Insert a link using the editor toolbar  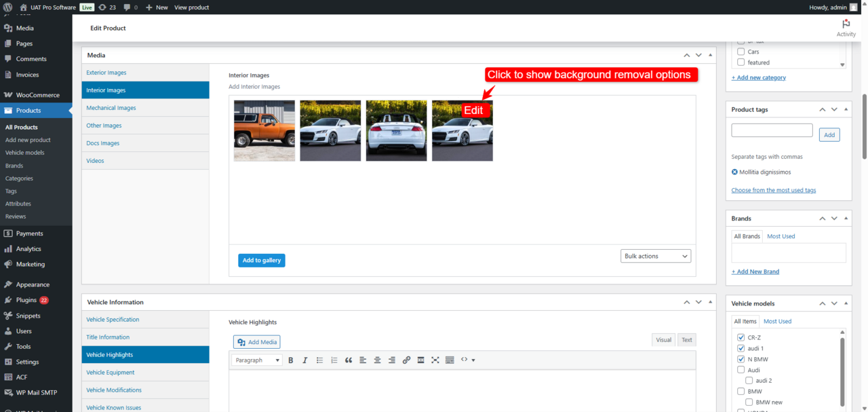[x=407, y=360]
